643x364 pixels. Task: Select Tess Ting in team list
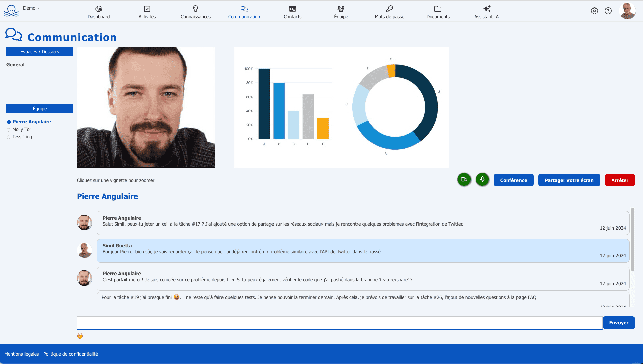point(22,137)
